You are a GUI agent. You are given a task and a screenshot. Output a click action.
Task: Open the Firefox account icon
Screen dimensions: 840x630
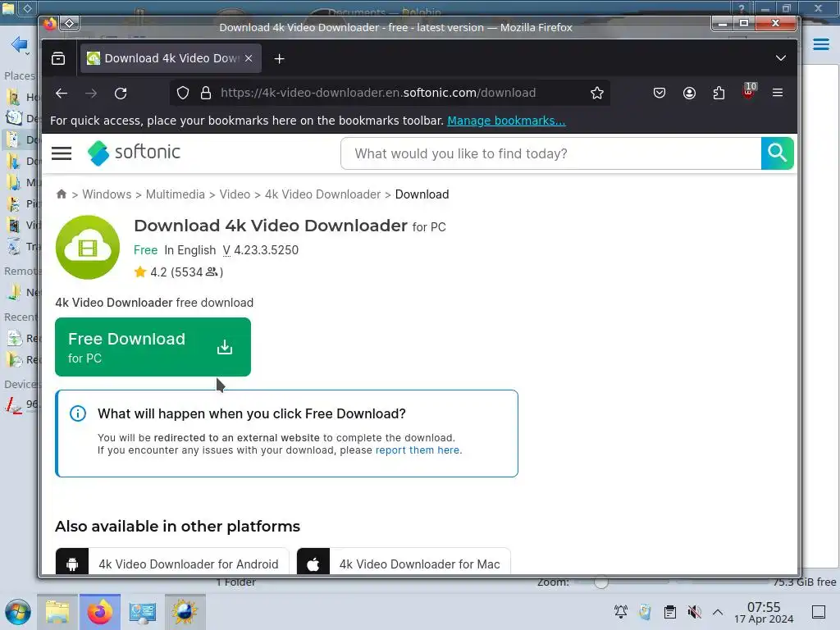pos(689,94)
